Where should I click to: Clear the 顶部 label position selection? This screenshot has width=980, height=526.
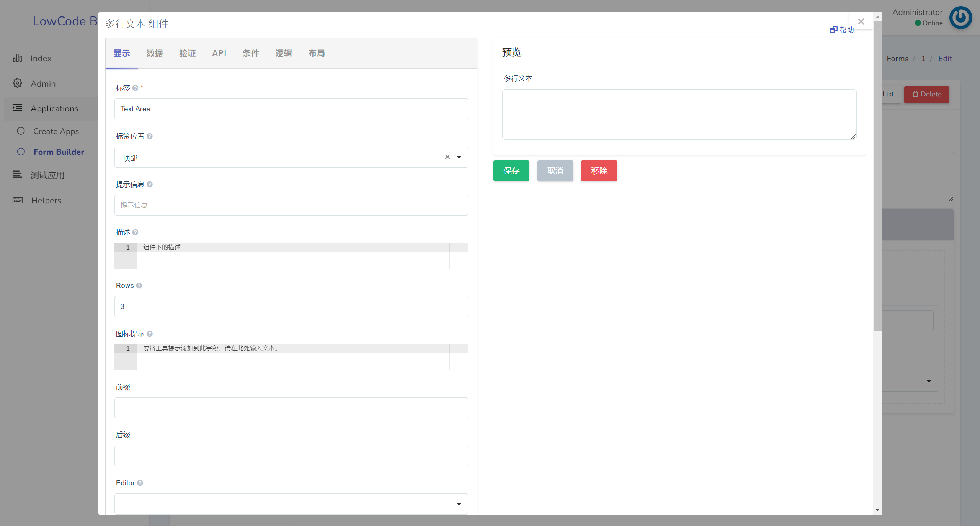pyautogui.click(x=447, y=157)
